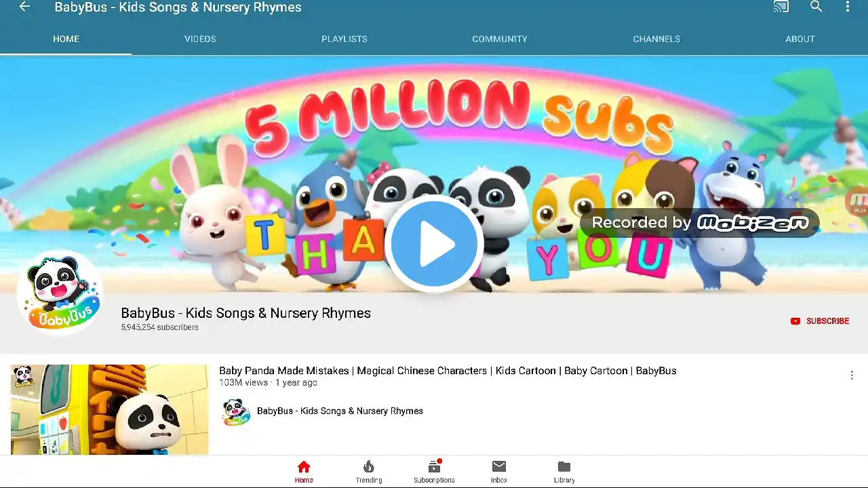Open the top-right overflow menu
Image resolution: width=868 pixels, height=488 pixels.
click(848, 7)
